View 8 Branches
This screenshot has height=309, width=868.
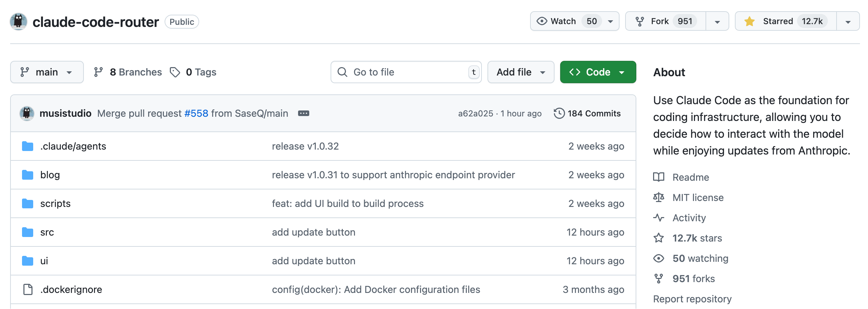[128, 72]
